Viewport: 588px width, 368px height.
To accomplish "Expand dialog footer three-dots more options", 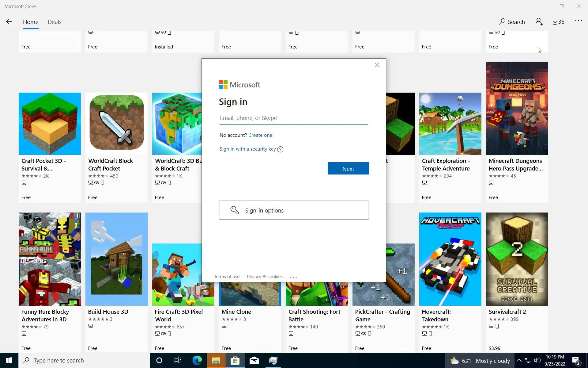I will (x=293, y=277).
